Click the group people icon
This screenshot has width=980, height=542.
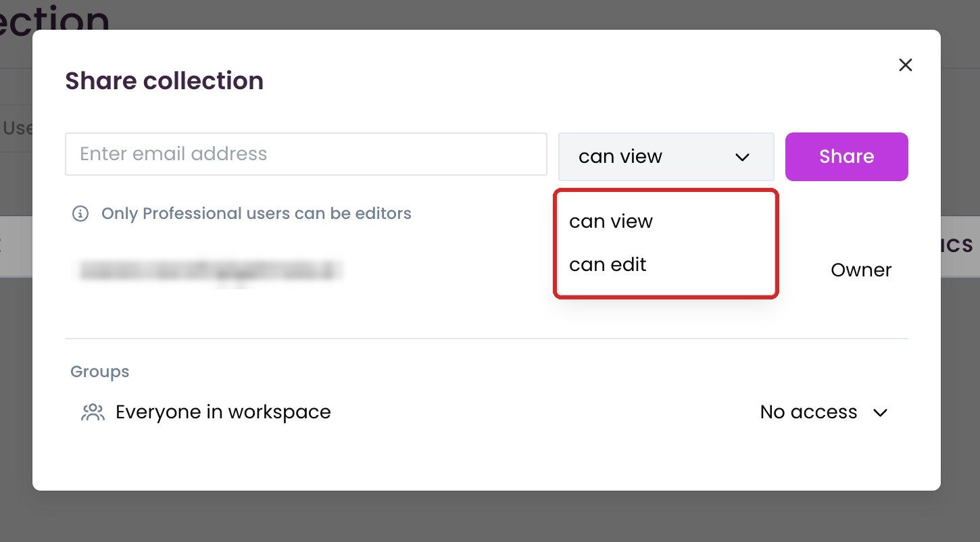(93, 412)
